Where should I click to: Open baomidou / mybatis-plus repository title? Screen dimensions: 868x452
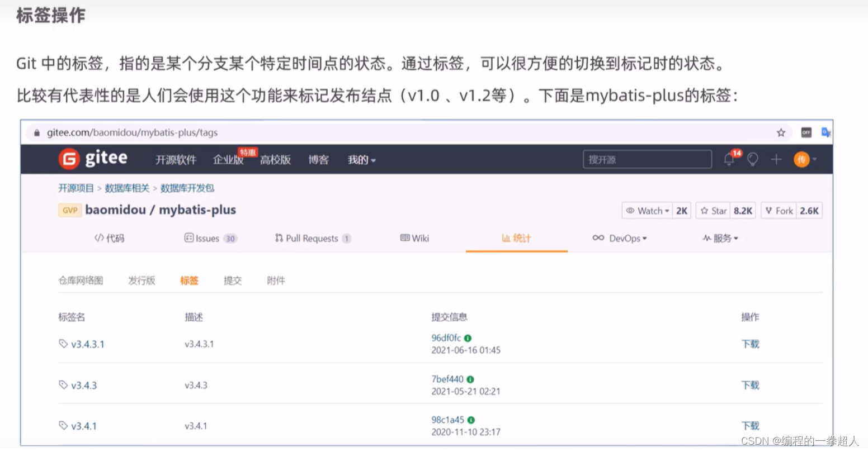click(161, 210)
